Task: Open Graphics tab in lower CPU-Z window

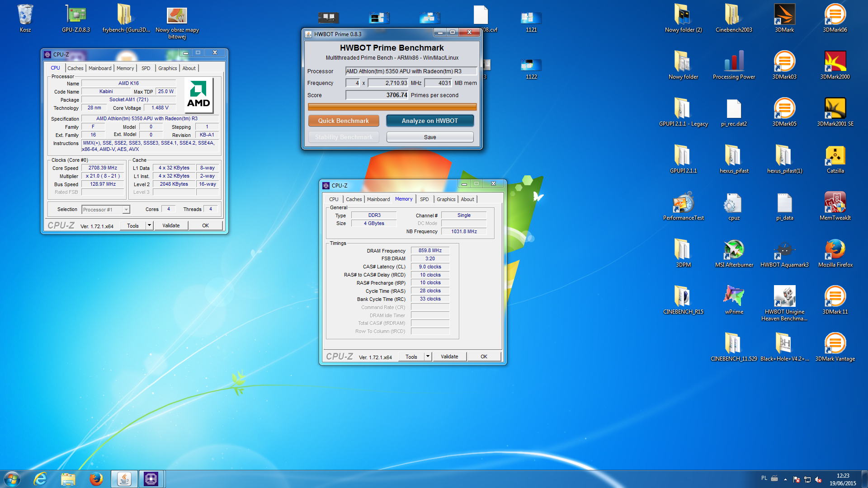Action: [x=446, y=199]
